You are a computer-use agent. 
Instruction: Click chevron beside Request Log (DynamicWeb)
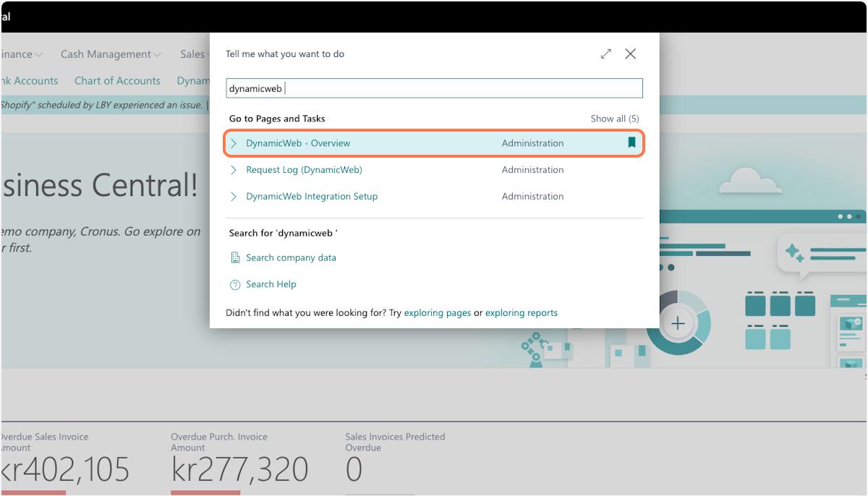tap(234, 170)
